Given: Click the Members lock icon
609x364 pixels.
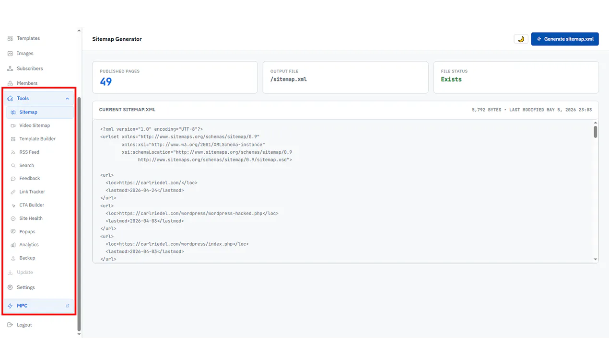Looking at the screenshot, I should coord(10,83).
